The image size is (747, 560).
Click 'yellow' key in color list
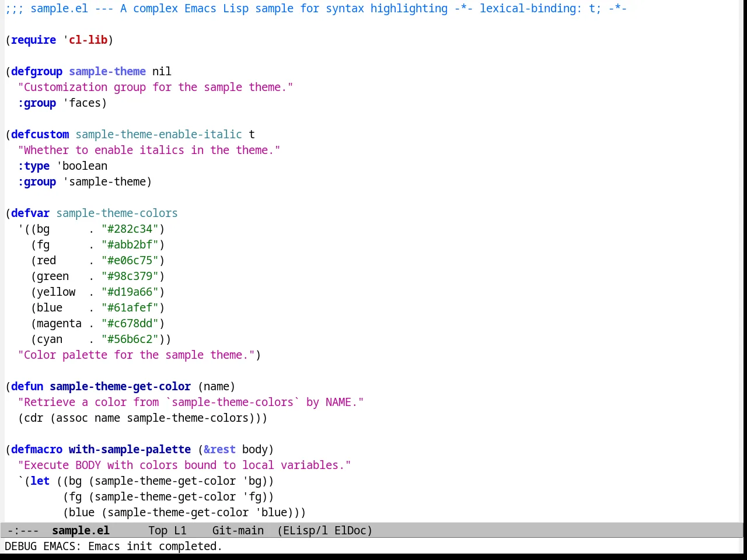56,292
